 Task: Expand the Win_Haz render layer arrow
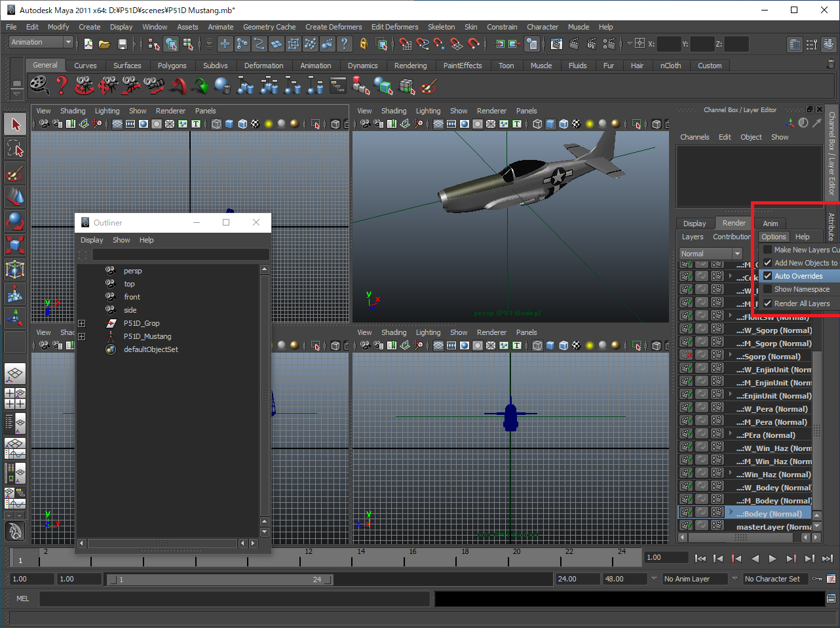click(x=731, y=473)
